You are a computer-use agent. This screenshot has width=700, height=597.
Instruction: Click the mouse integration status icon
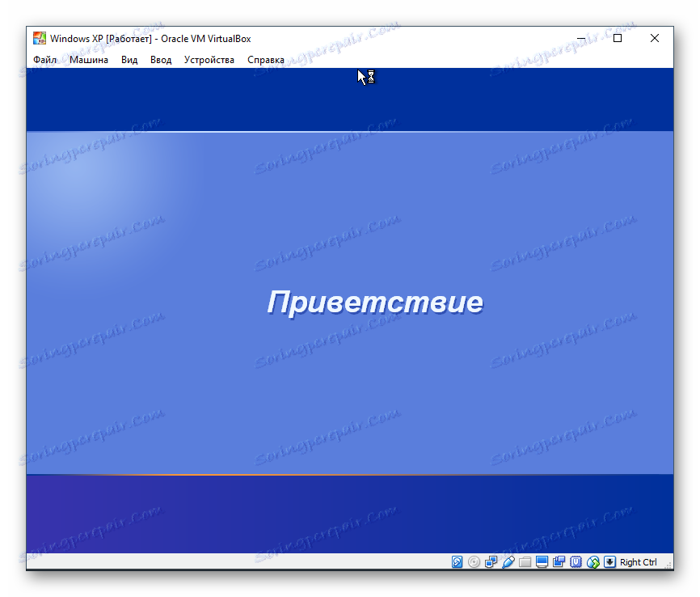click(x=592, y=561)
